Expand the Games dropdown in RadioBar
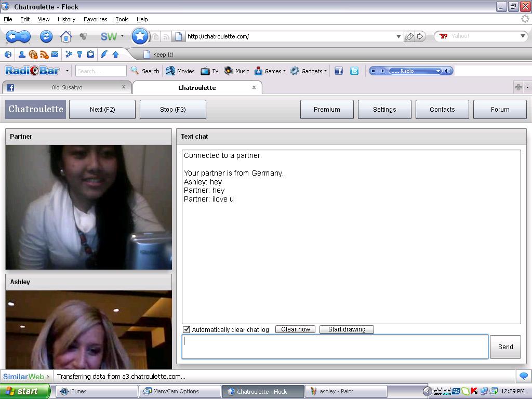This screenshot has width=532, height=399. tap(284, 71)
